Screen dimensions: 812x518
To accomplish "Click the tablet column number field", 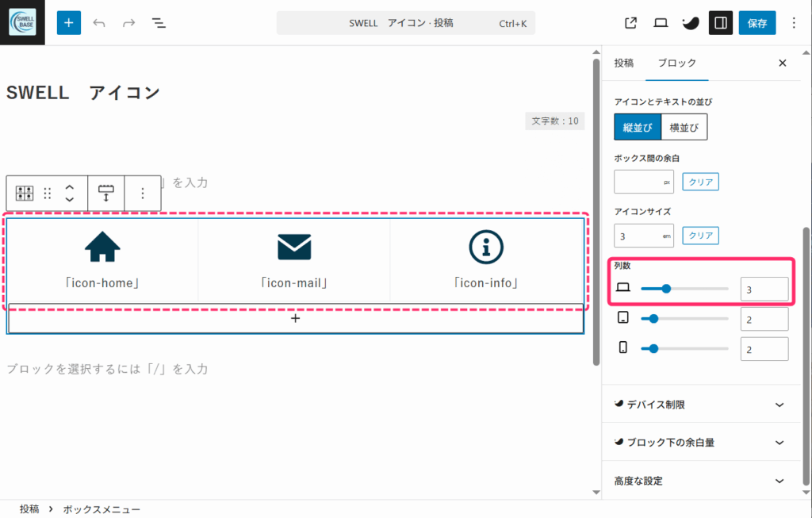I will click(x=764, y=319).
